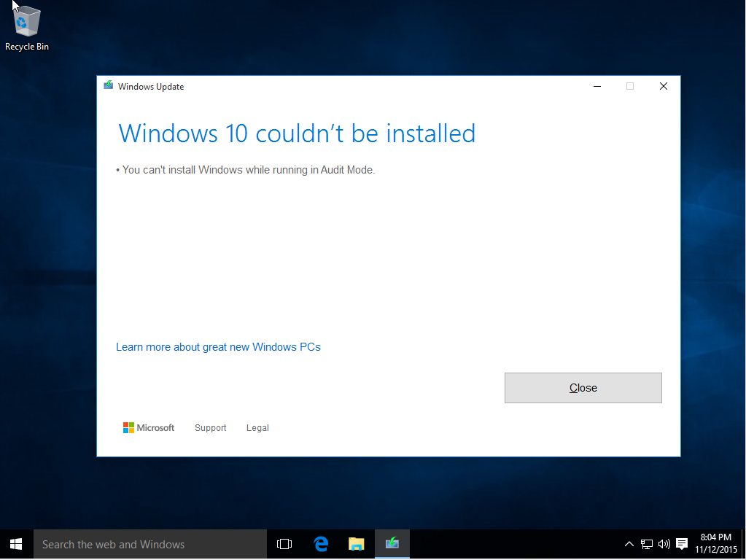Minimize the Windows Update window
Screen dimensions: 746x560
pyautogui.click(x=597, y=86)
